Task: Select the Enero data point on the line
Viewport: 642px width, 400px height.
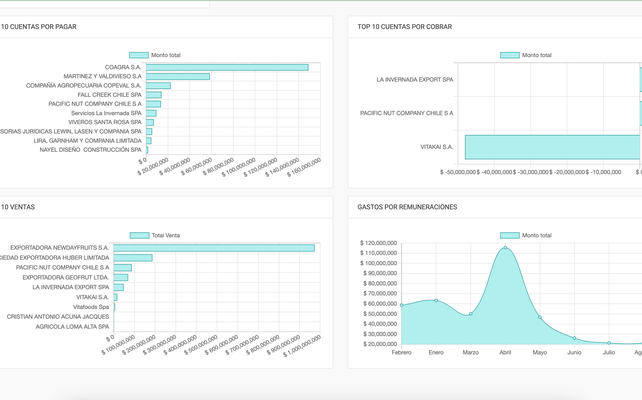Action: click(x=436, y=300)
